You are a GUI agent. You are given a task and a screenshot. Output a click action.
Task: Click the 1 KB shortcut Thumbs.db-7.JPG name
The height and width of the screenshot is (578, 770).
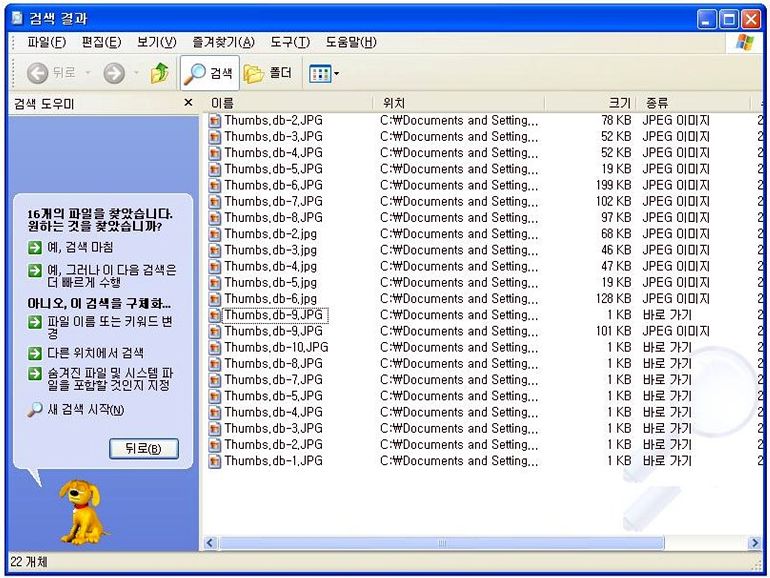pos(274,380)
